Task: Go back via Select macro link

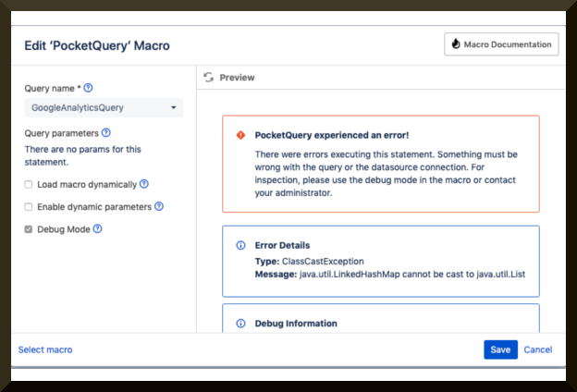Action: tap(45, 349)
